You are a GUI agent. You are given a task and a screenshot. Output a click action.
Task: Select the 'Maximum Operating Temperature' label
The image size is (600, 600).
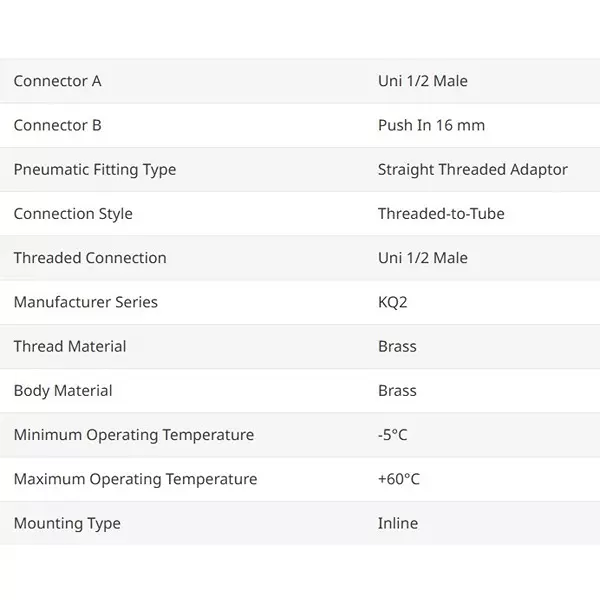pos(135,479)
